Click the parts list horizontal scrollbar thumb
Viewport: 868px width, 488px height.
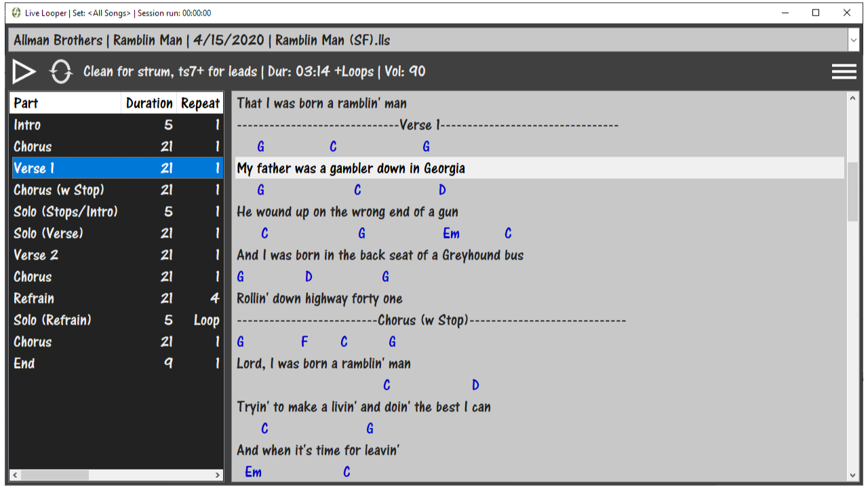55,475
